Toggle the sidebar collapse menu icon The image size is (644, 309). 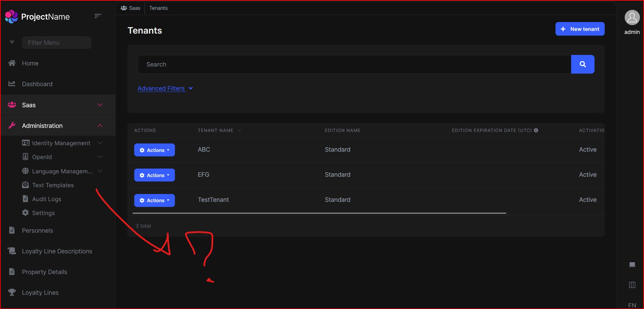coord(98,16)
